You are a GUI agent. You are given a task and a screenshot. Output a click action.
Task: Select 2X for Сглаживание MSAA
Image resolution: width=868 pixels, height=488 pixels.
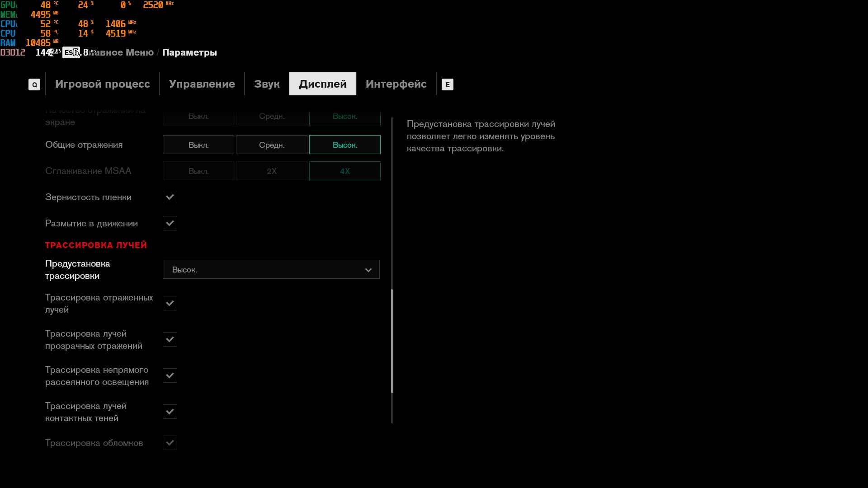click(x=272, y=171)
